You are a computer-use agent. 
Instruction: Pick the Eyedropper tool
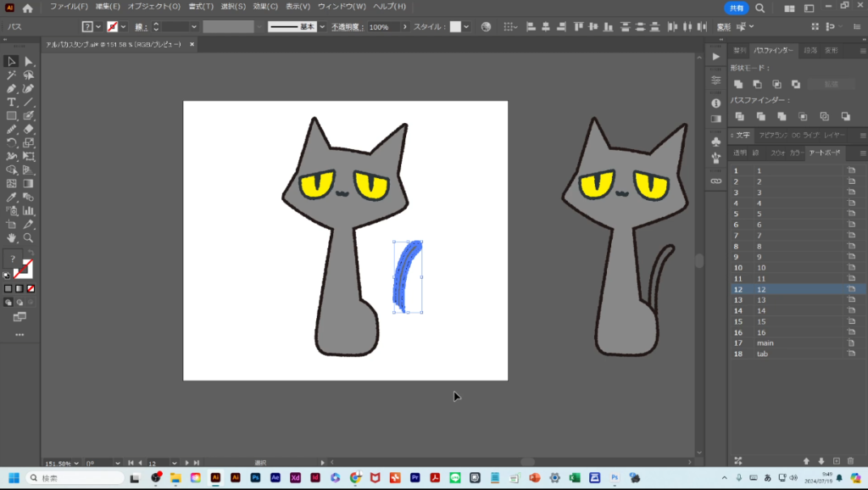point(11,197)
